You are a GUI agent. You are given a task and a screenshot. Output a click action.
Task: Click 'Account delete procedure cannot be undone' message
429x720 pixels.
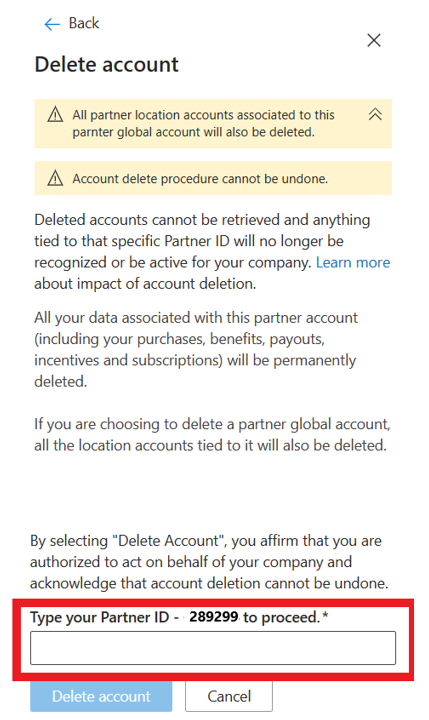pos(200,179)
